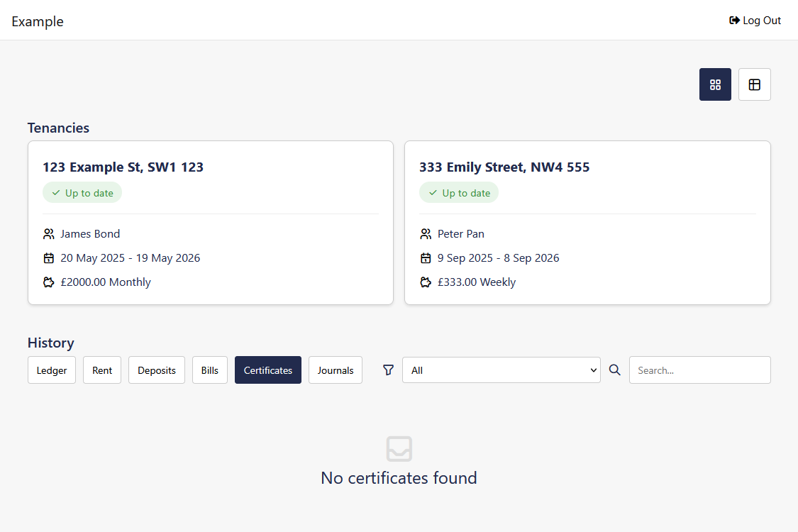Toggle Up to date status for 333 Emily Street
Screen dimensions: 798x532
459,192
